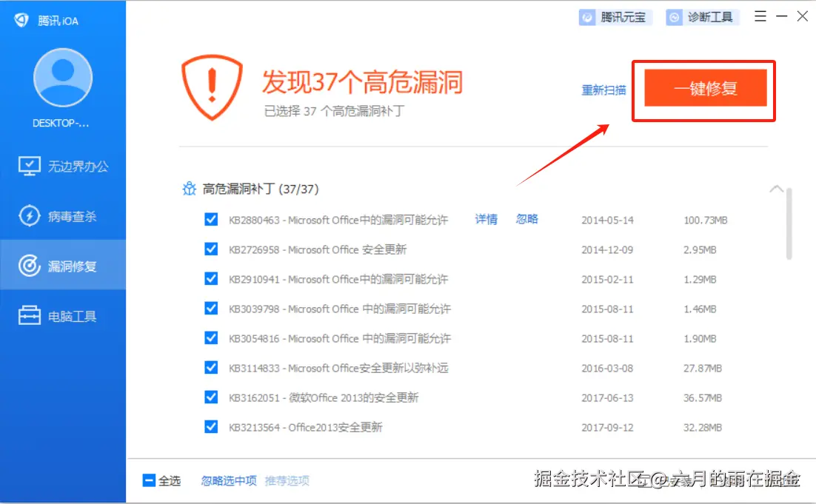
Task: Click the bug icon beside 高危漏洞补丁
Action: [189, 188]
